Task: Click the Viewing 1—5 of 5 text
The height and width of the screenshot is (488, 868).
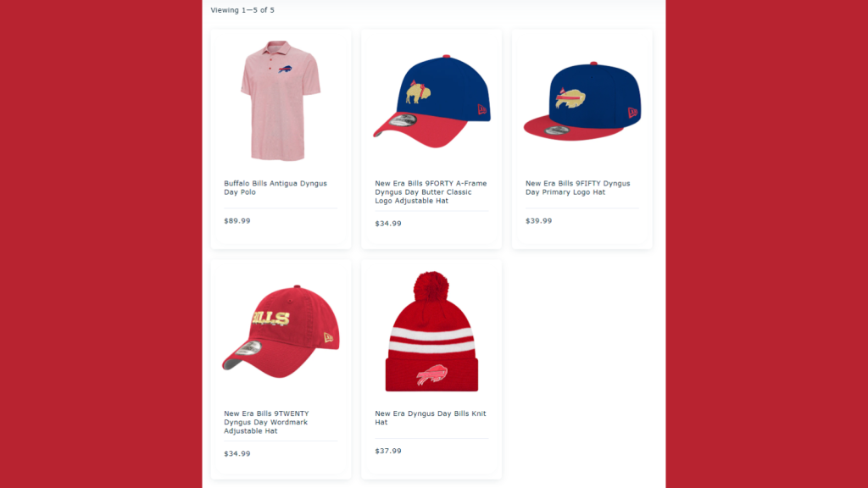Action: tap(242, 10)
